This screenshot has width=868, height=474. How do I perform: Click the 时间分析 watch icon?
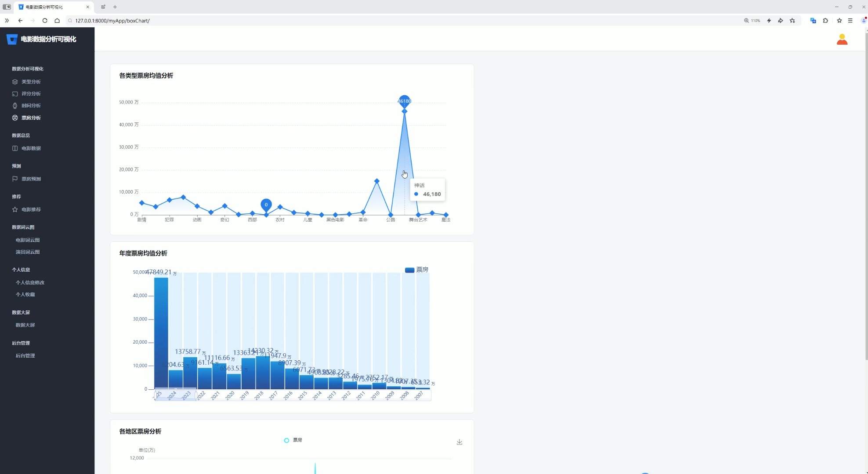pyautogui.click(x=15, y=105)
